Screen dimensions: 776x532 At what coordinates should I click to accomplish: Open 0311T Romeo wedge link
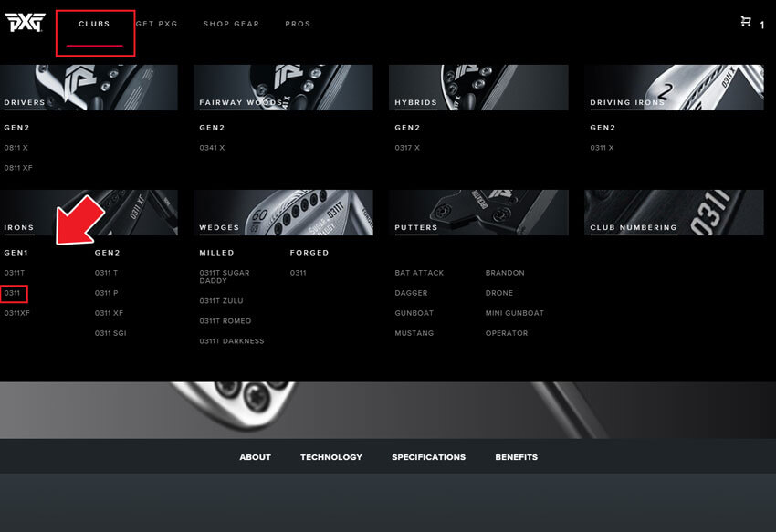[x=225, y=320]
